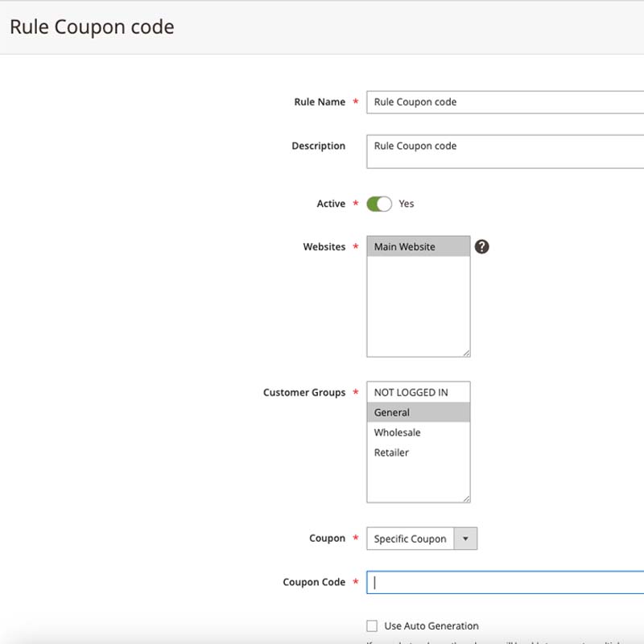Click the Rule Name field label
The image size is (644, 644).
[320, 102]
